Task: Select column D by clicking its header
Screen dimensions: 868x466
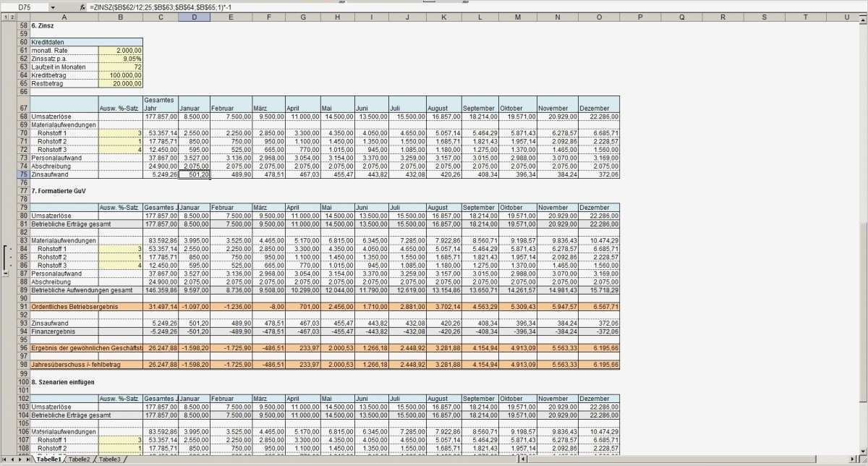Action: click(x=194, y=16)
